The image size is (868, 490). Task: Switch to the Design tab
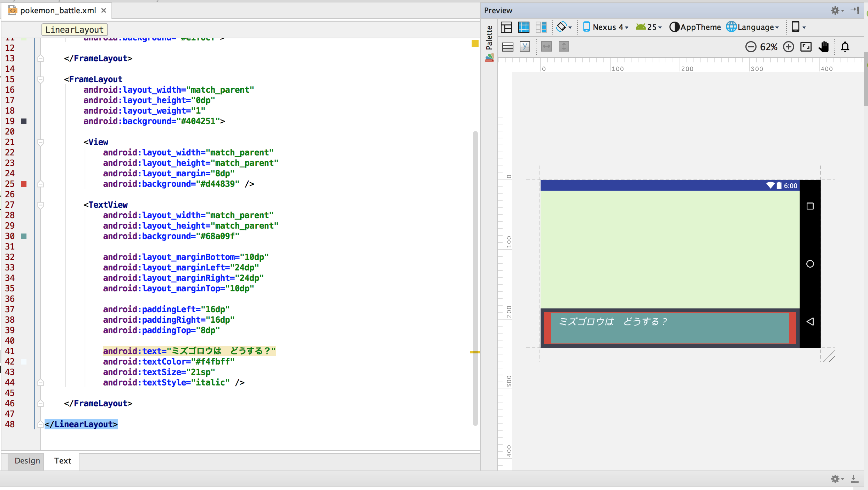point(27,461)
